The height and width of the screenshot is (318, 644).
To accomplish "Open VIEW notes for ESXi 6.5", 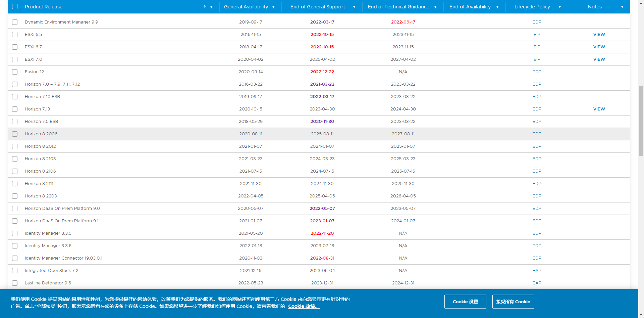I will [x=599, y=35].
